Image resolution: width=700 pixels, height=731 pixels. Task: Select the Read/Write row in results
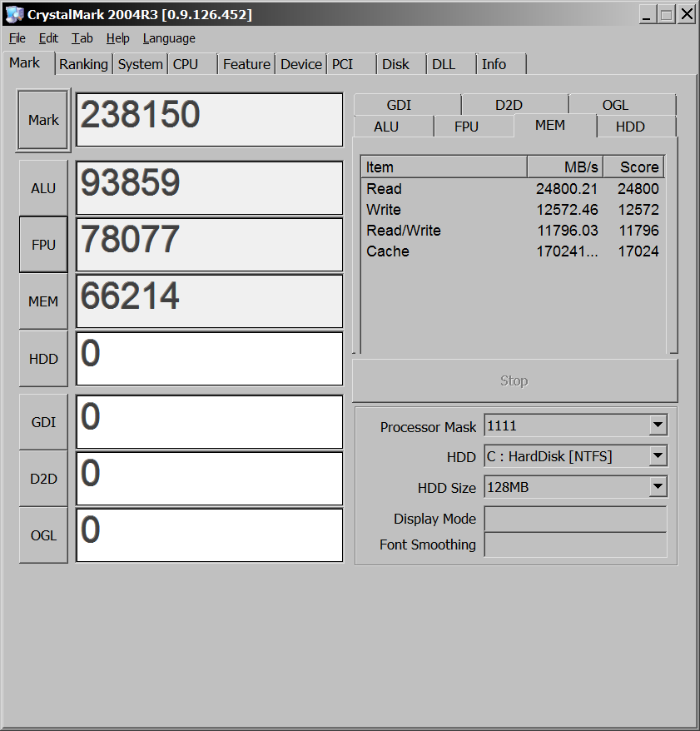tap(404, 231)
